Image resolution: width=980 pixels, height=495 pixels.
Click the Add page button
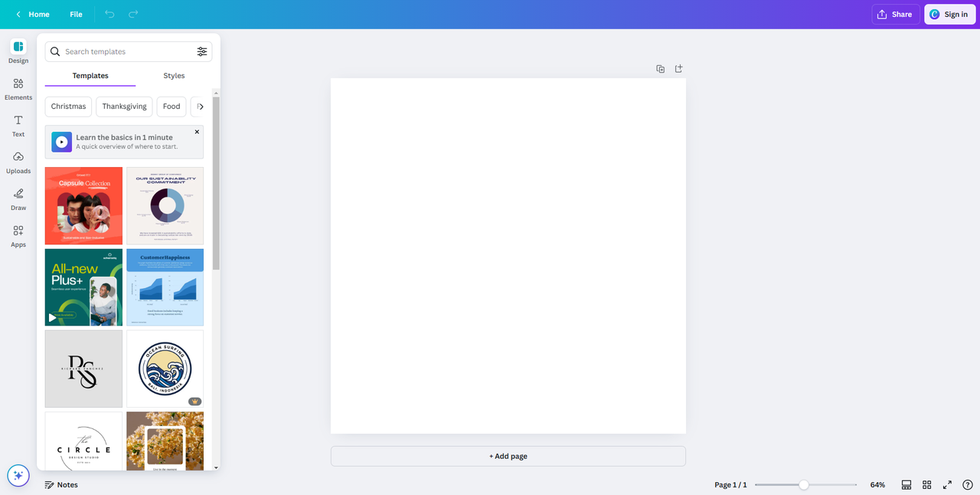pos(508,456)
